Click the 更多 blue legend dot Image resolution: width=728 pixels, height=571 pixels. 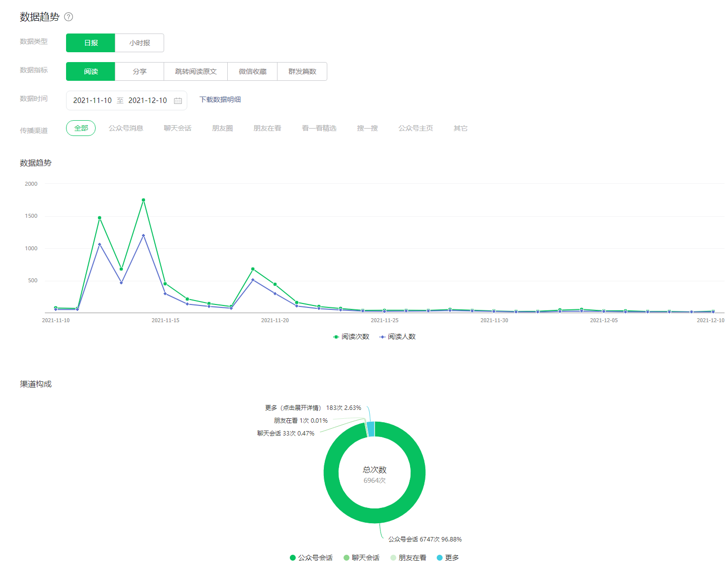coord(440,558)
